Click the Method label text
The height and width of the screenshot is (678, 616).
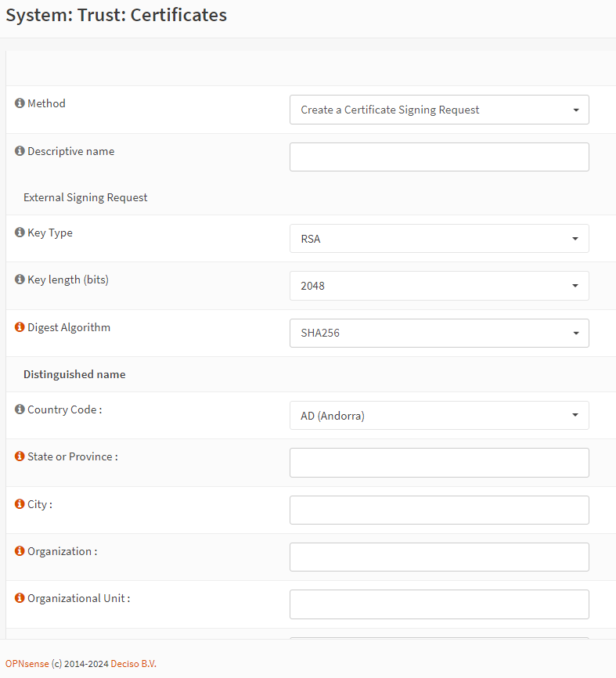coord(46,104)
